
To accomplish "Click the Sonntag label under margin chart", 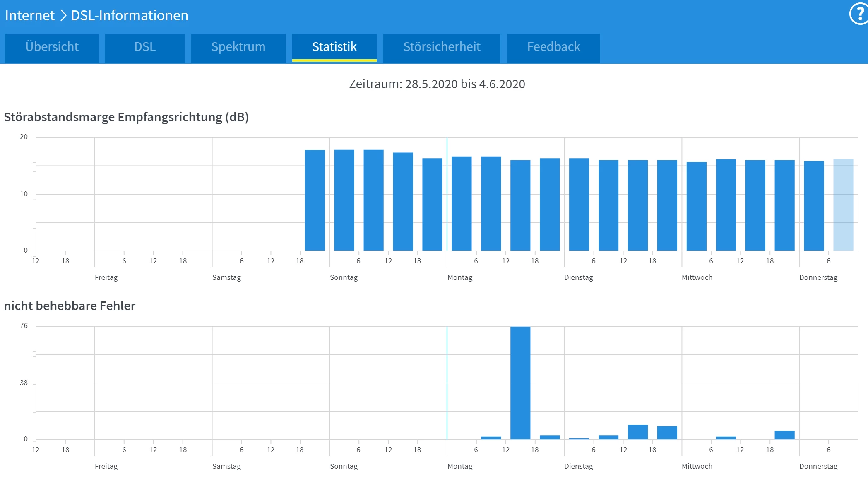I will pos(344,277).
